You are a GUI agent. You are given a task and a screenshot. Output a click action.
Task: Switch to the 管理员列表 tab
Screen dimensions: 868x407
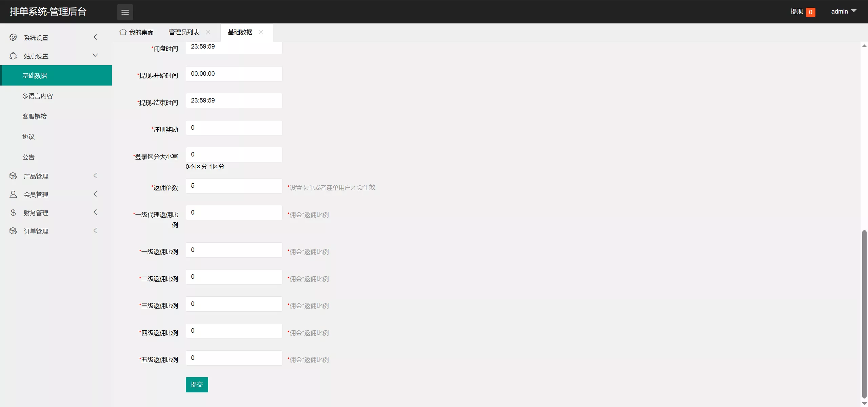184,32
